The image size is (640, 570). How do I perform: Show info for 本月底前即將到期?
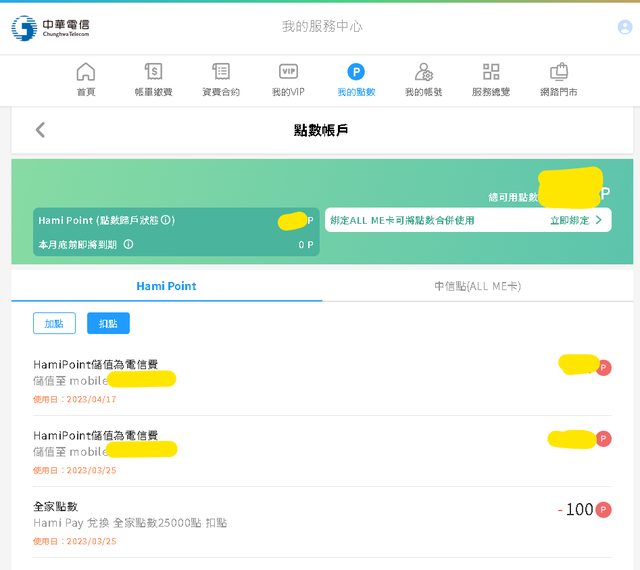click(128, 244)
